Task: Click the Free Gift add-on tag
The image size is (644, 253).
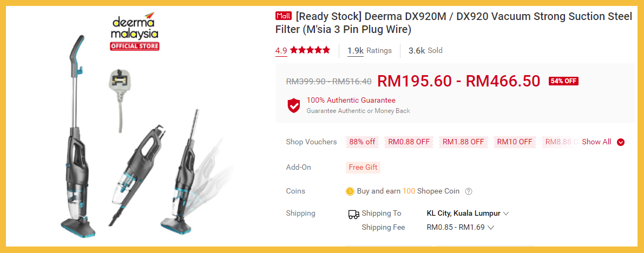Action: pyautogui.click(x=363, y=167)
